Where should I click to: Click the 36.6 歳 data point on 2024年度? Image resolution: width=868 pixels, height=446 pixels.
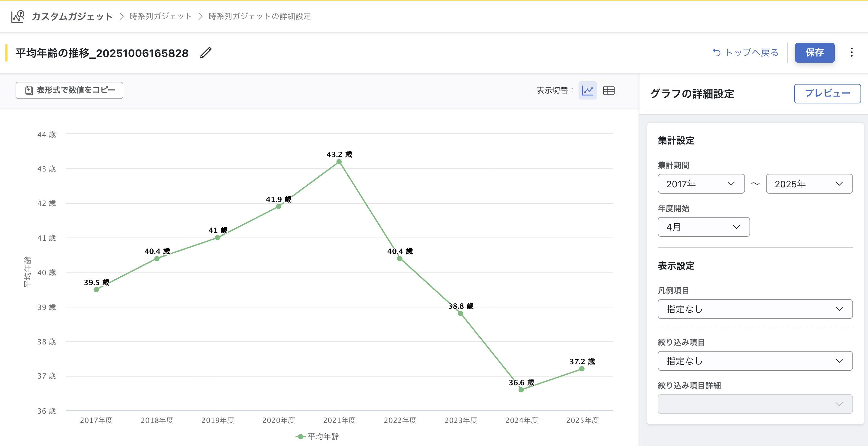[x=521, y=390]
